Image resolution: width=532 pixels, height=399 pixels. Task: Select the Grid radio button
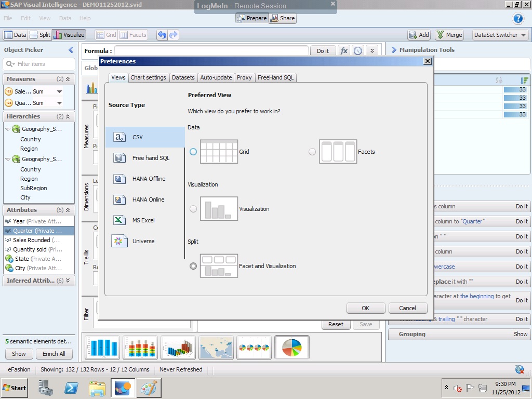click(193, 152)
